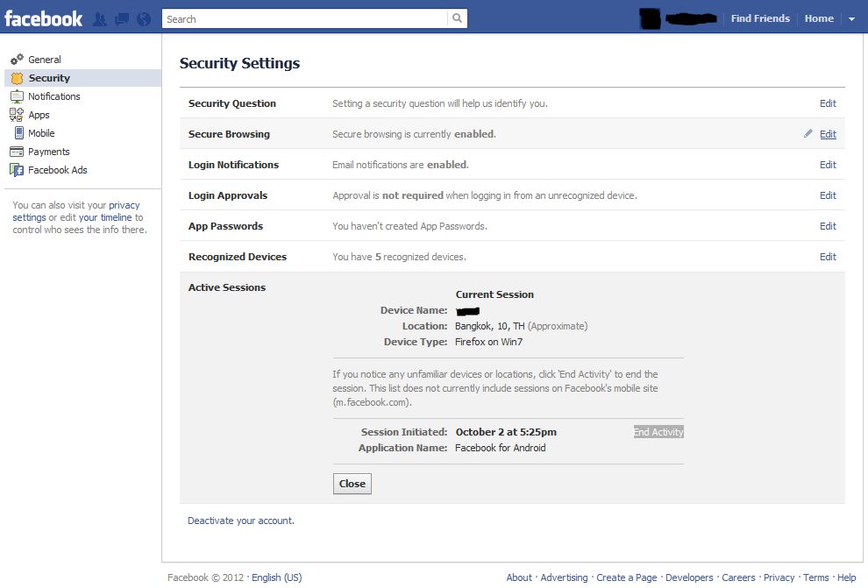Go to Home in the top navigation
Viewport: 868px width, 588px height.
coord(818,18)
